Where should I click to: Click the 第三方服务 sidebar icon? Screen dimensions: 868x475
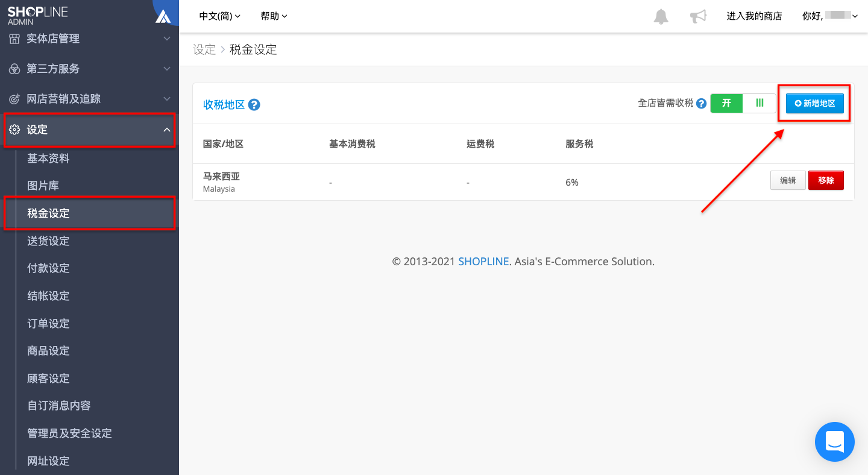pyautogui.click(x=14, y=69)
